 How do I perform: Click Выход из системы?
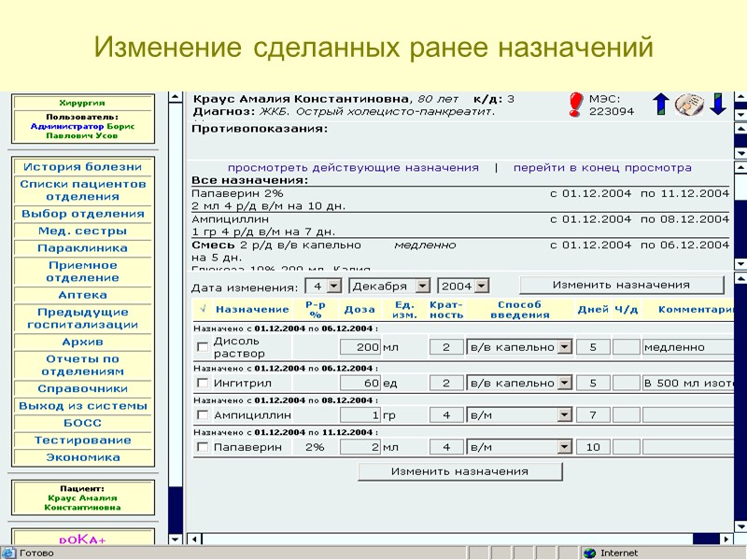pos(83,406)
